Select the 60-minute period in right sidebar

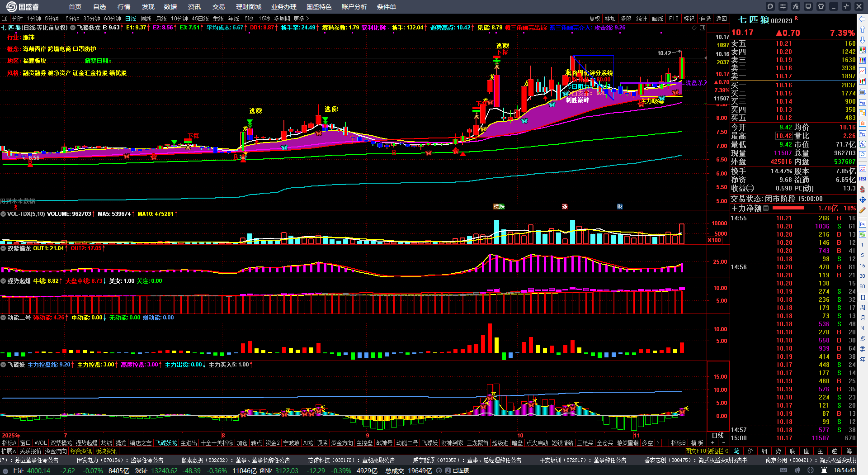tap(863, 286)
